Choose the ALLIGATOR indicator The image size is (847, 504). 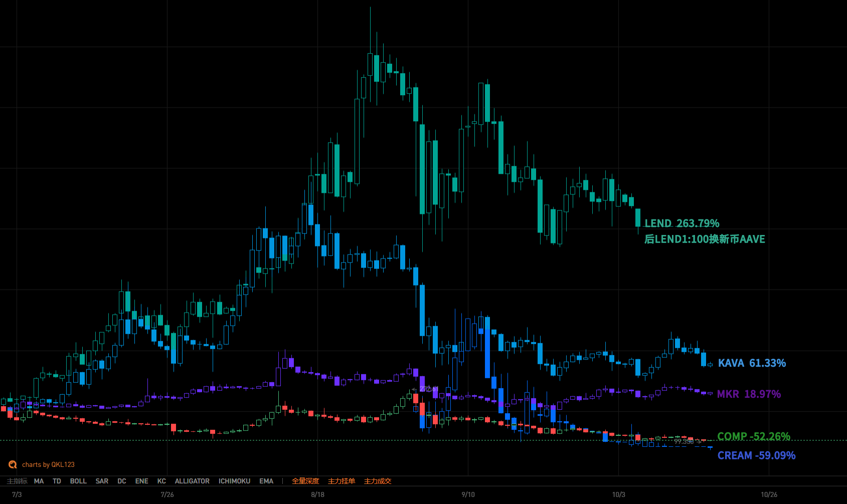tap(192, 481)
